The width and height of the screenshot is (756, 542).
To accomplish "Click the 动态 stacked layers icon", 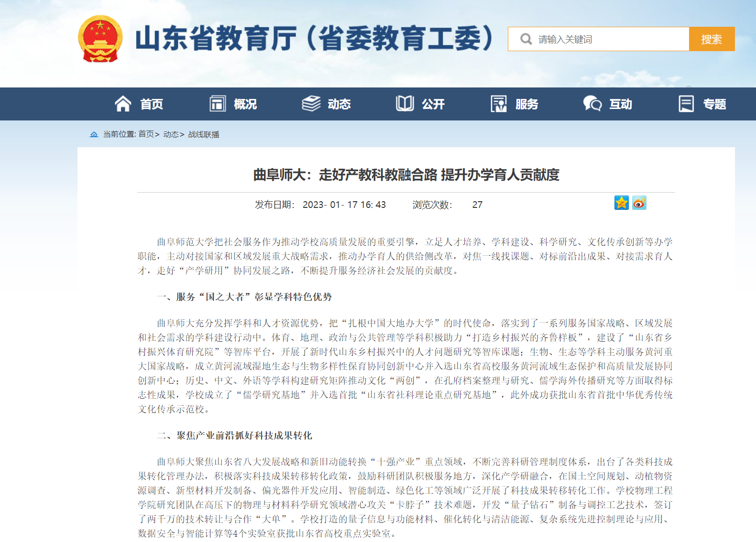I will [311, 104].
